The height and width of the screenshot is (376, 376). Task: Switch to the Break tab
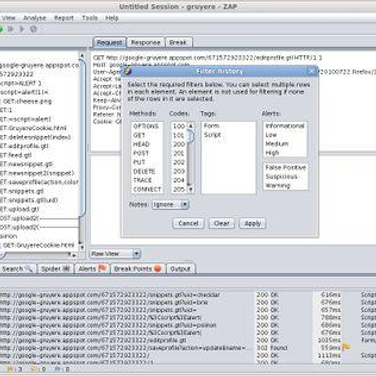pos(178,43)
